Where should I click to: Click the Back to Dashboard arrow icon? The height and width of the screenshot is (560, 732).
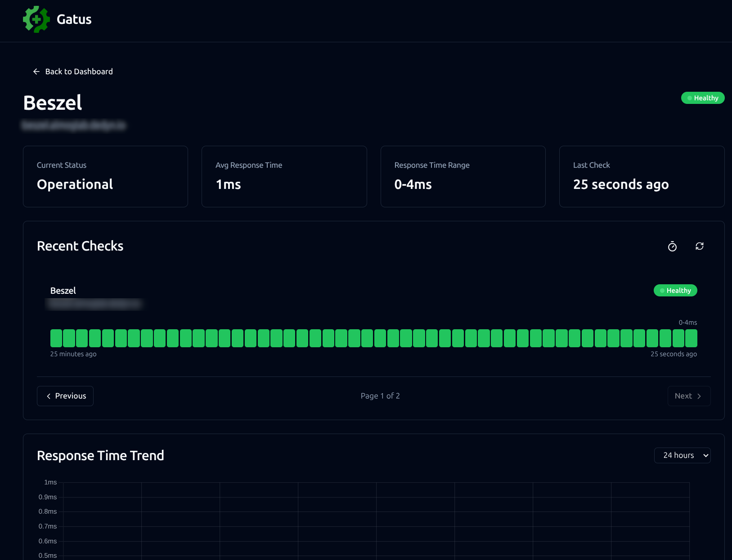pos(36,72)
